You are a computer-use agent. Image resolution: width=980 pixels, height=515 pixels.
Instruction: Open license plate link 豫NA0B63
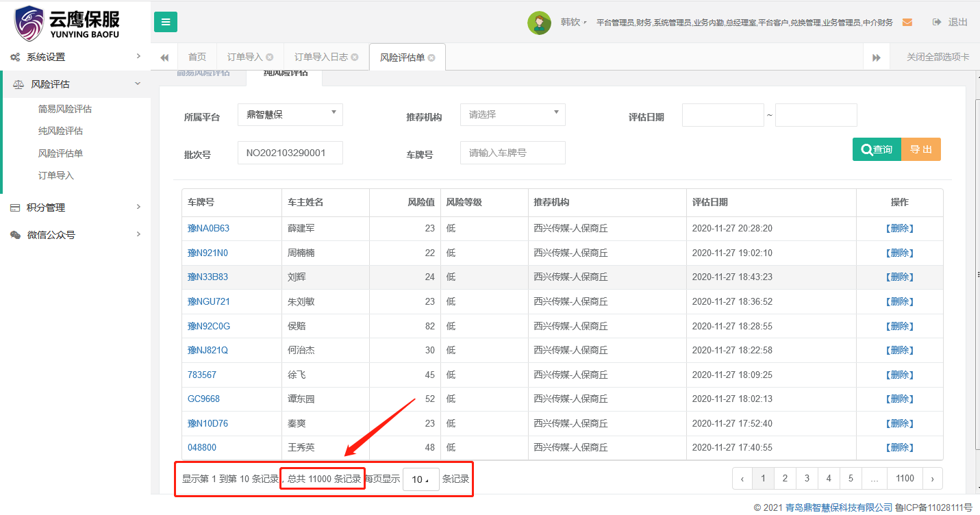(x=208, y=229)
